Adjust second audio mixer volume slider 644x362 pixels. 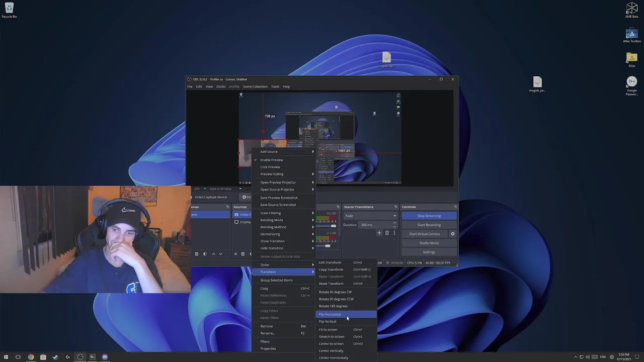[x=328, y=246]
